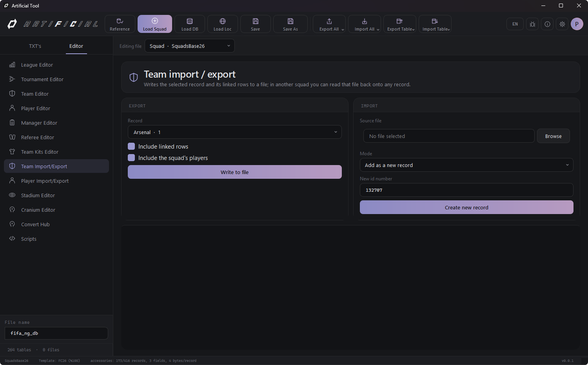588x365 pixels.
Task: Open Stadium Editor in the sidebar
Action: 56,195
